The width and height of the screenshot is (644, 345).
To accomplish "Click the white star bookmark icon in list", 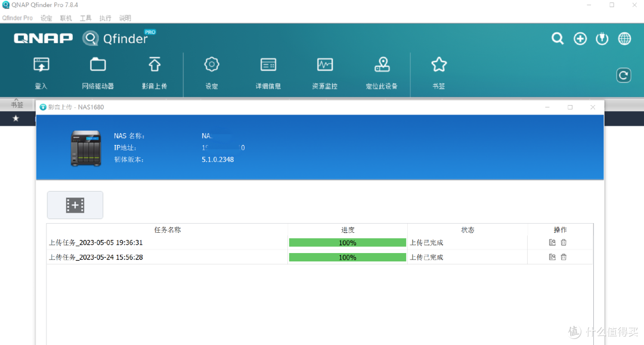I will point(16,118).
